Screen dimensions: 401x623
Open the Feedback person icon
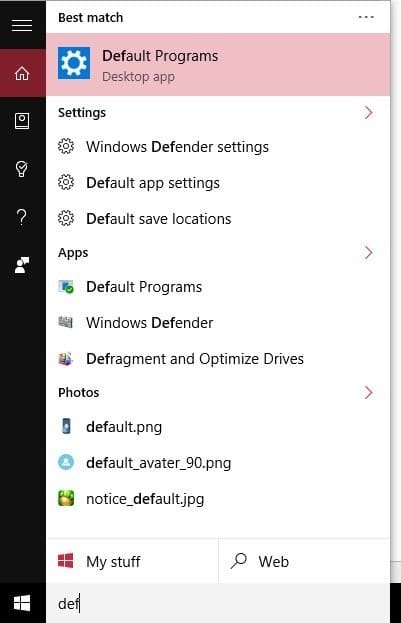pos(22,265)
